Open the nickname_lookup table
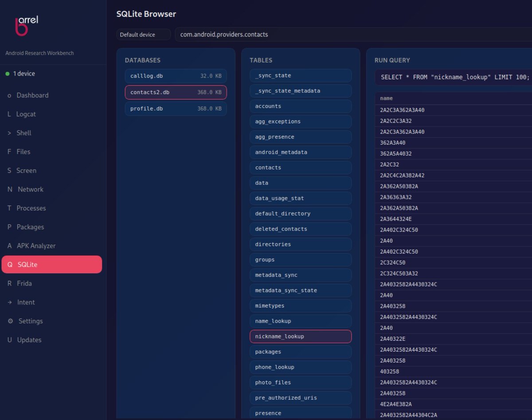 coord(301,336)
